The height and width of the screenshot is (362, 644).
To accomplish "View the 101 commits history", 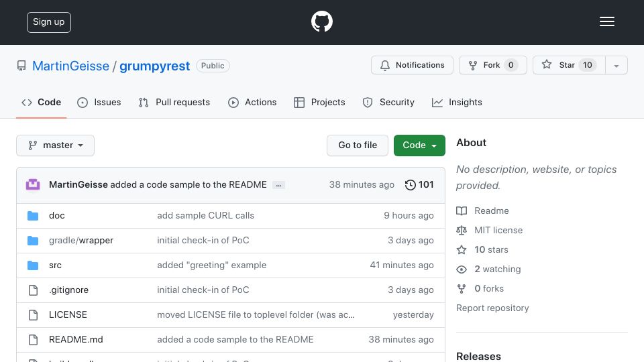I will 419,185.
